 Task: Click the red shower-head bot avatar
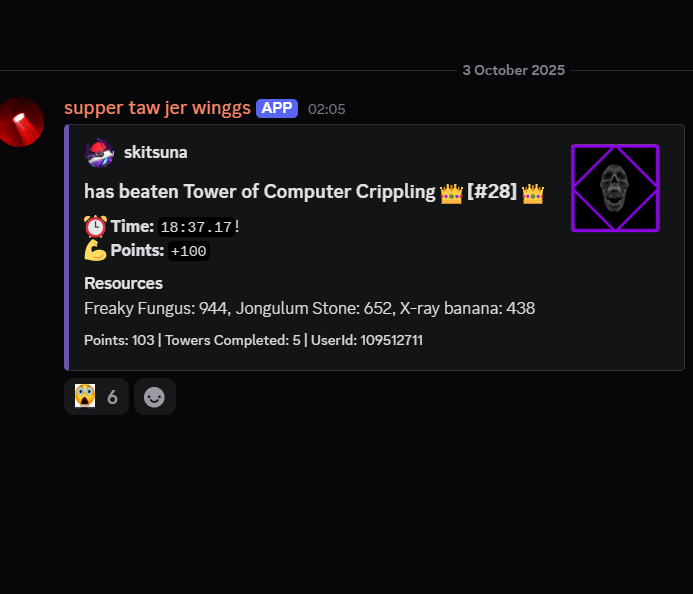point(20,122)
